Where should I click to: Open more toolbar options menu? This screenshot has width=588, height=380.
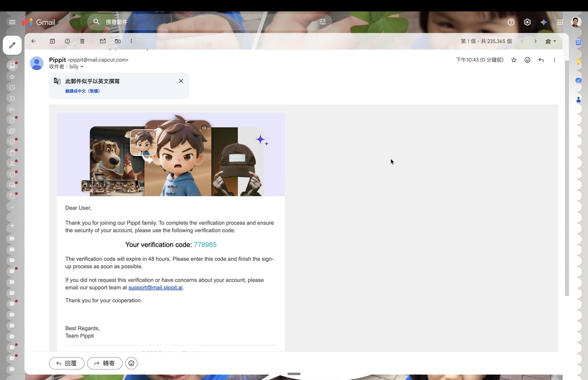131,41
